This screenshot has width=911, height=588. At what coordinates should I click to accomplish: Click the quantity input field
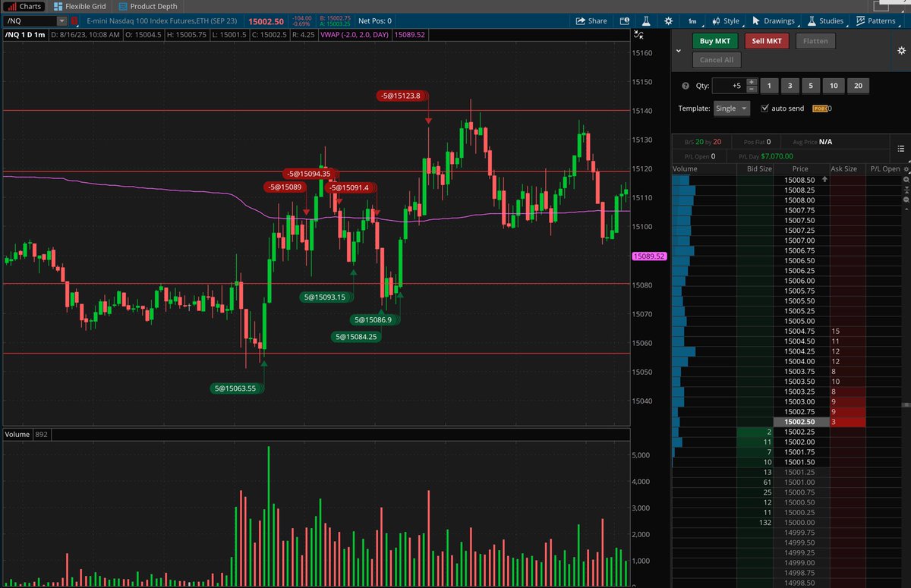coord(729,86)
